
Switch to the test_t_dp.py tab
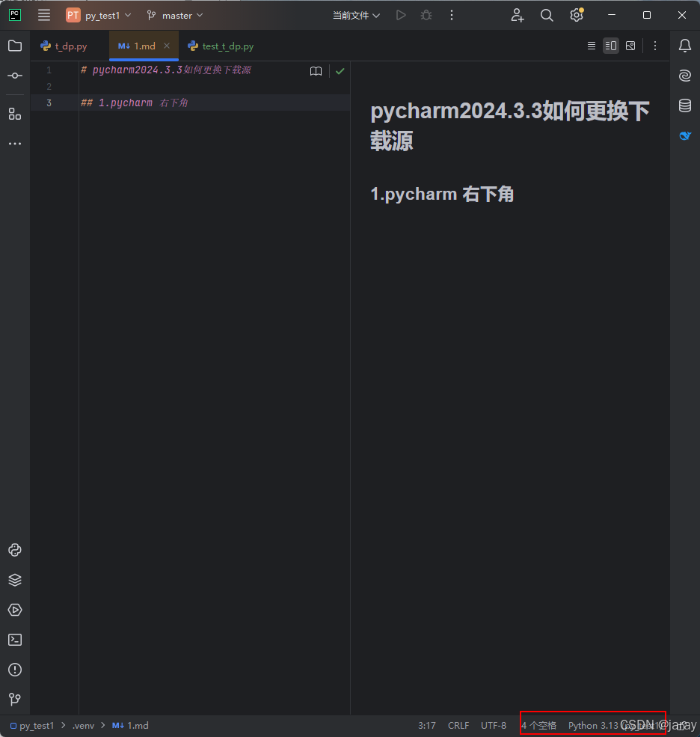(x=221, y=46)
